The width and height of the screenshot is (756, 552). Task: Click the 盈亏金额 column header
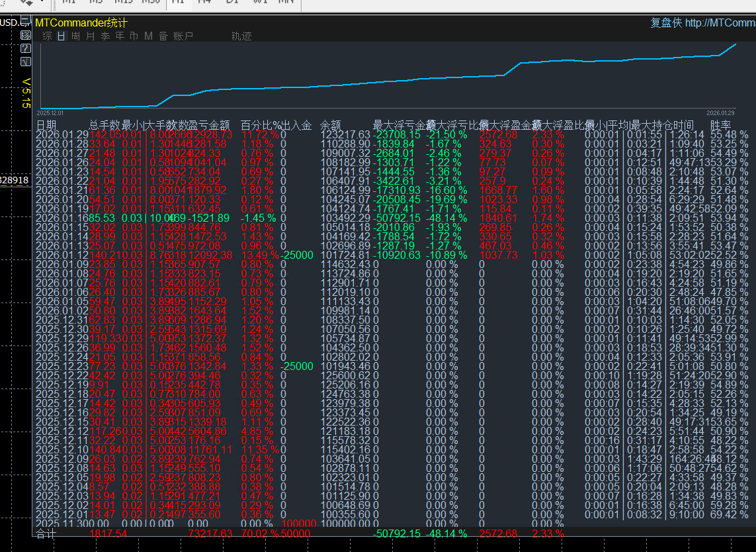point(209,126)
